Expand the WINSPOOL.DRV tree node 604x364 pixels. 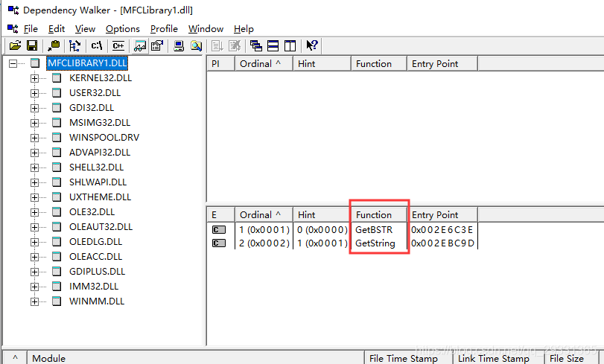[x=35, y=138]
